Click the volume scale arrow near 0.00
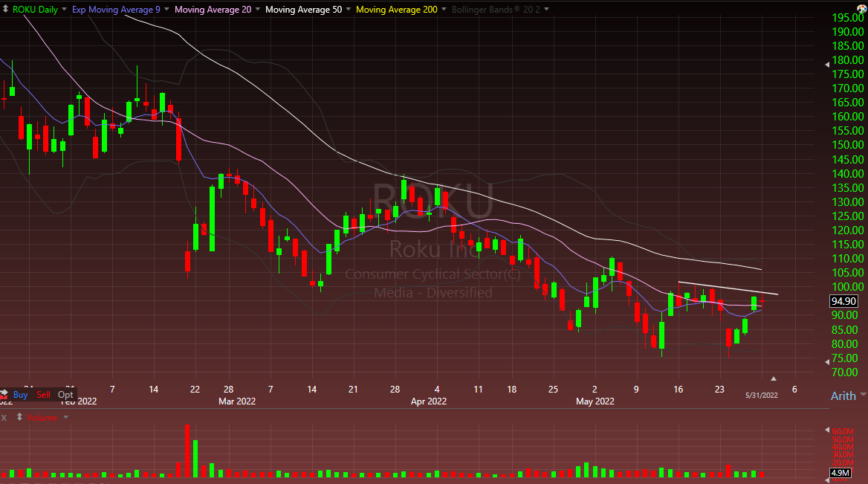The image size is (868, 484). (x=827, y=479)
